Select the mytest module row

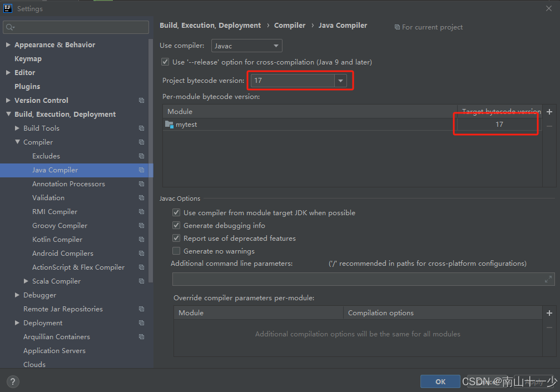352,125
